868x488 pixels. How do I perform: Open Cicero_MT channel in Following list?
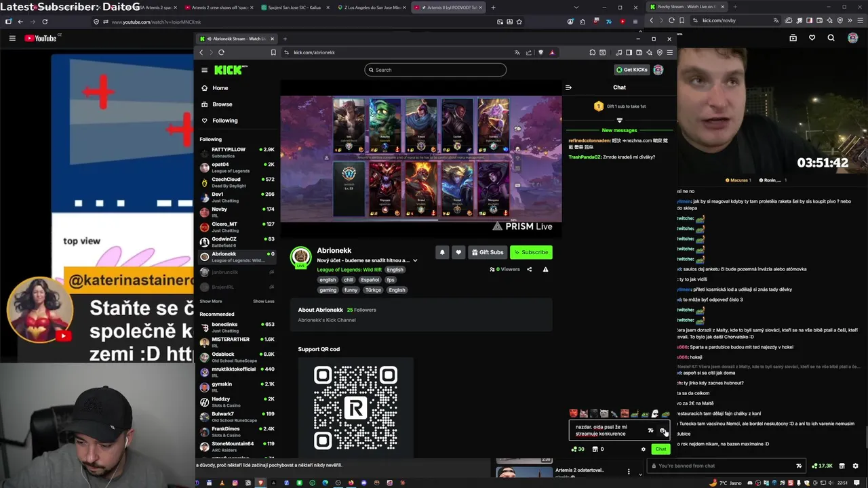[x=237, y=226]
